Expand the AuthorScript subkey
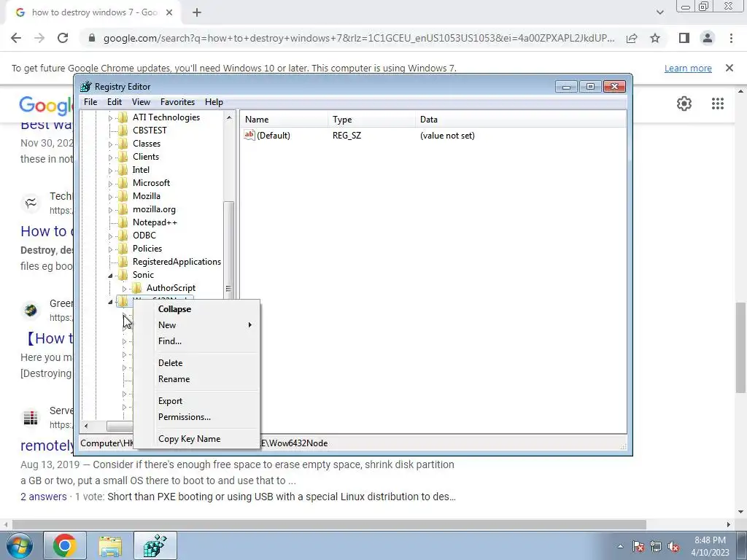The image size is (747, 560). pos(124,289)
